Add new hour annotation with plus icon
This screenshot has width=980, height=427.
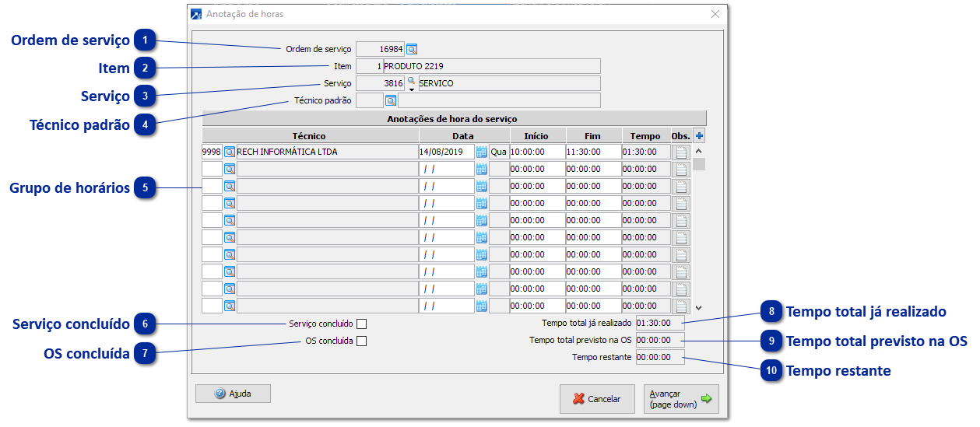click(x=699, y=136)
